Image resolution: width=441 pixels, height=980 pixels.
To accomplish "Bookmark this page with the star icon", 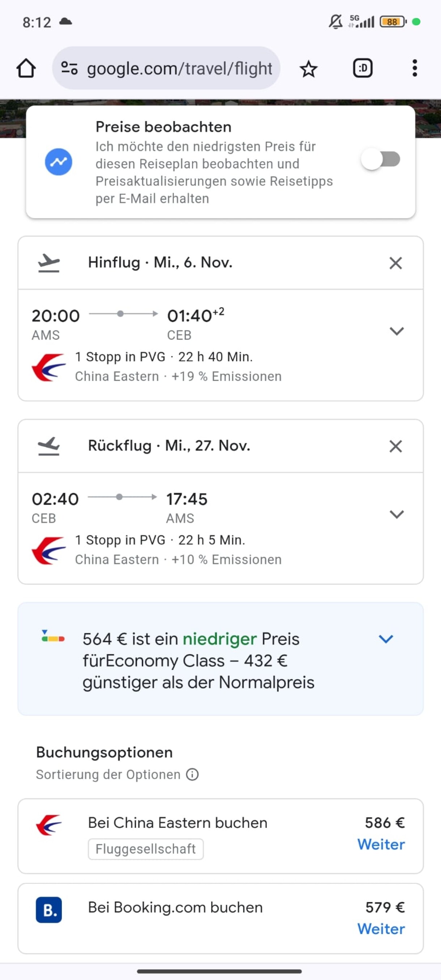I will click(x=308, y=69).
